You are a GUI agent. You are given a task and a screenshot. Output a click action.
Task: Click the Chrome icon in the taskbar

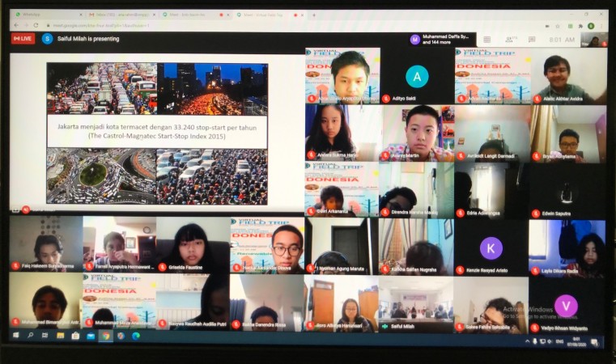pos(105,336)
